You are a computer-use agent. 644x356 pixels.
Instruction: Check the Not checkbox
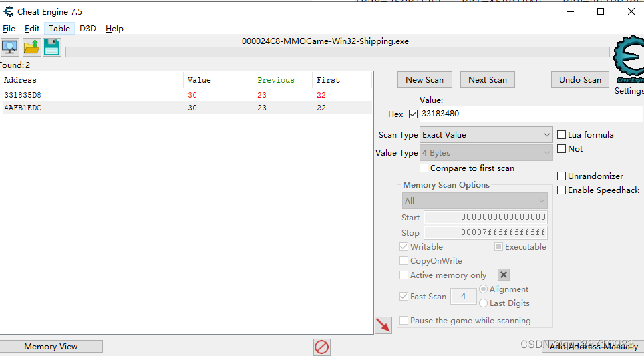click(561, 149)
